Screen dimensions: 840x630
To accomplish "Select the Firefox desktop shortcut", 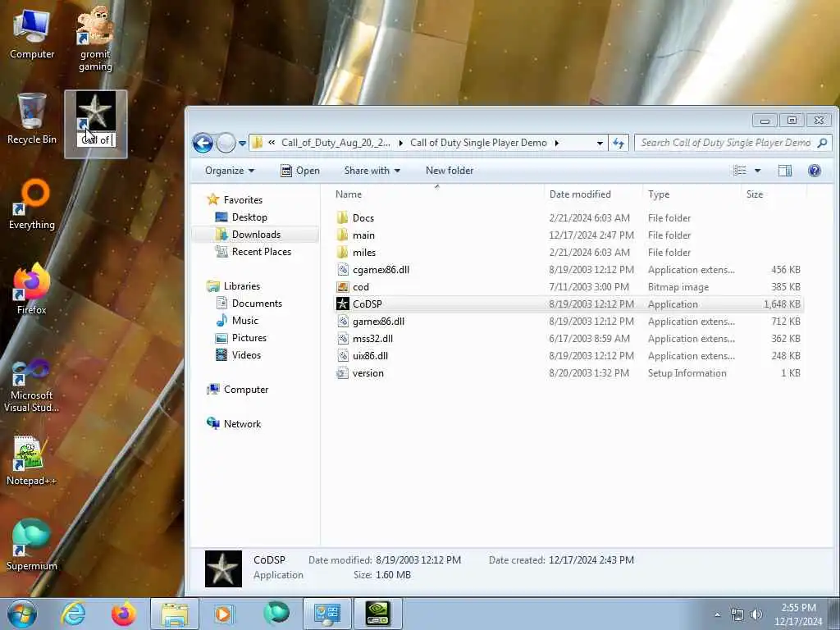I will [x=32, y=290].
